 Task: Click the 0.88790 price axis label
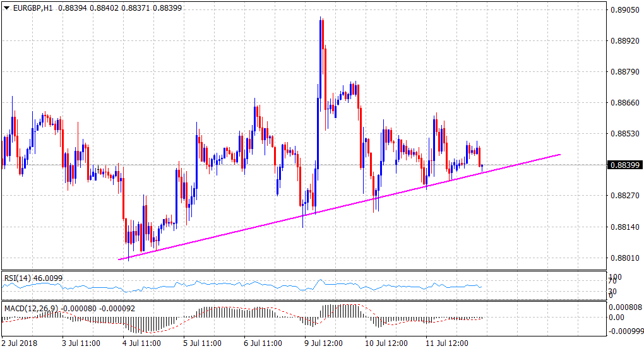625,72
